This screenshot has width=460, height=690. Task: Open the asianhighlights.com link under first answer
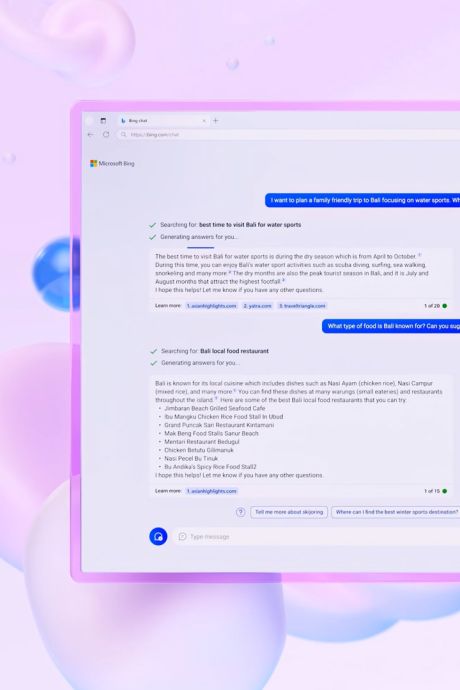point(211,306)
